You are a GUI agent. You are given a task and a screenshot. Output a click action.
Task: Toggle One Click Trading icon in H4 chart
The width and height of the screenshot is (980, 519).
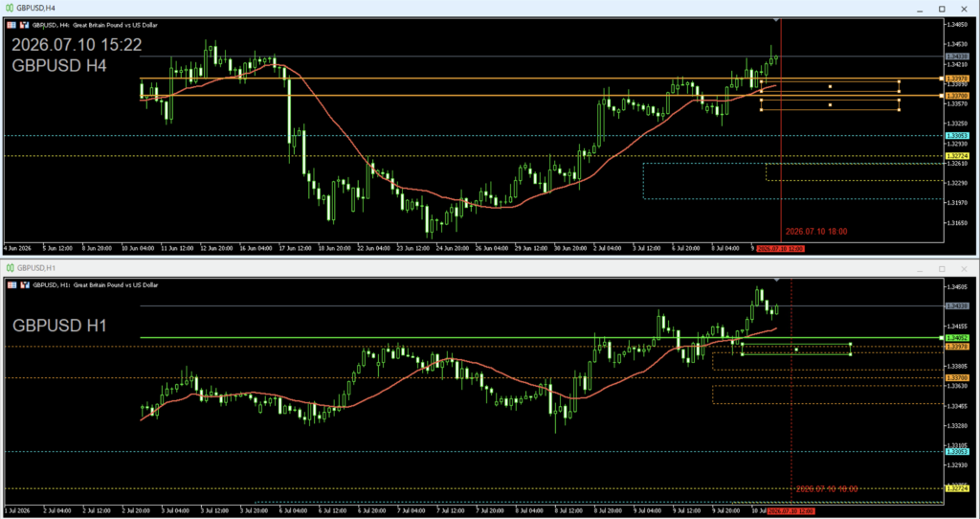(x=24, y=25)
